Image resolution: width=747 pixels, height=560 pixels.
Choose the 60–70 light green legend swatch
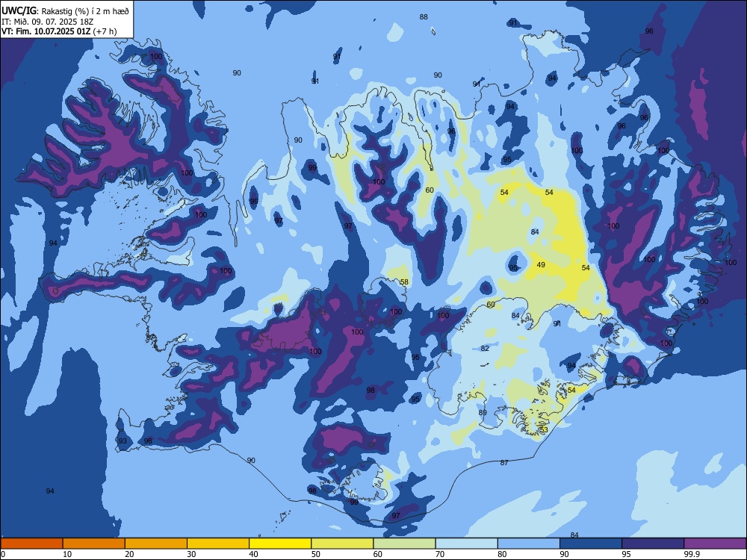pos(404,544)
